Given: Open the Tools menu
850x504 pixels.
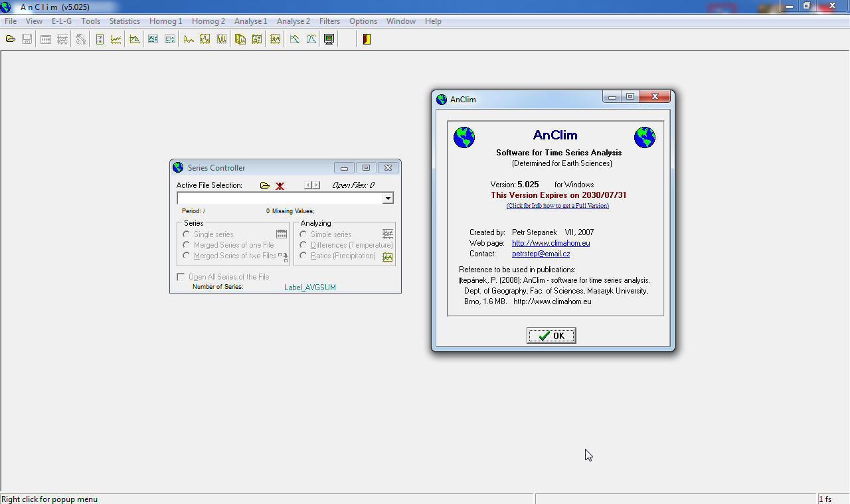Looking at the screenshot, I should click(91, 21).
